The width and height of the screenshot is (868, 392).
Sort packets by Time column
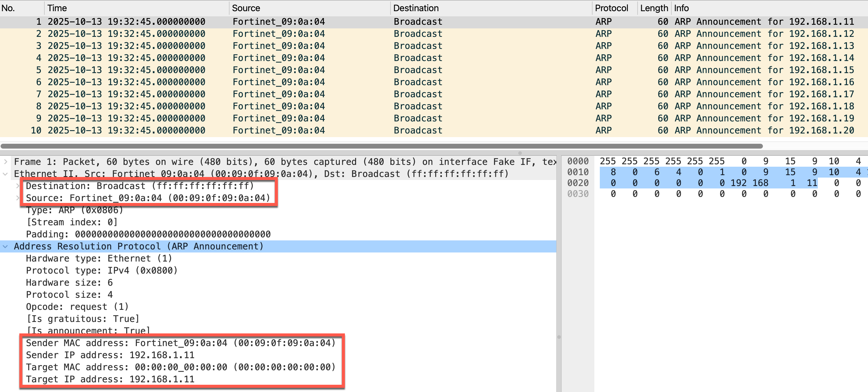point(57,8)
